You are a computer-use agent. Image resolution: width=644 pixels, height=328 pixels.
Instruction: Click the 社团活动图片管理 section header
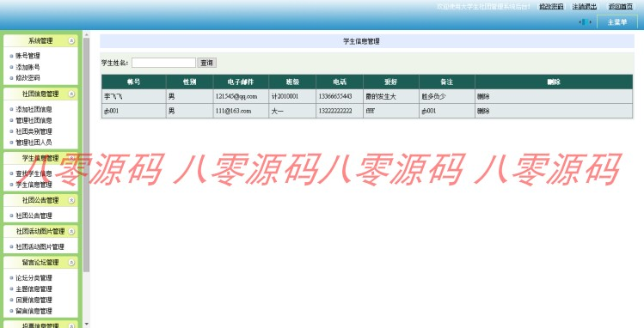point(40,231)
